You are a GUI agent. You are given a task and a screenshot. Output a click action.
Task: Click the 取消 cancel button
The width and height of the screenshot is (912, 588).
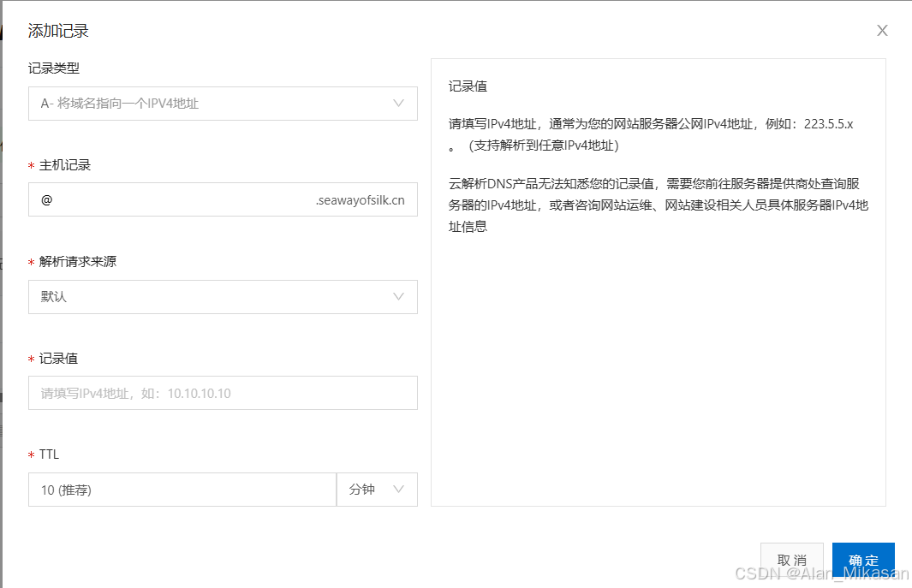coord(791,559)
